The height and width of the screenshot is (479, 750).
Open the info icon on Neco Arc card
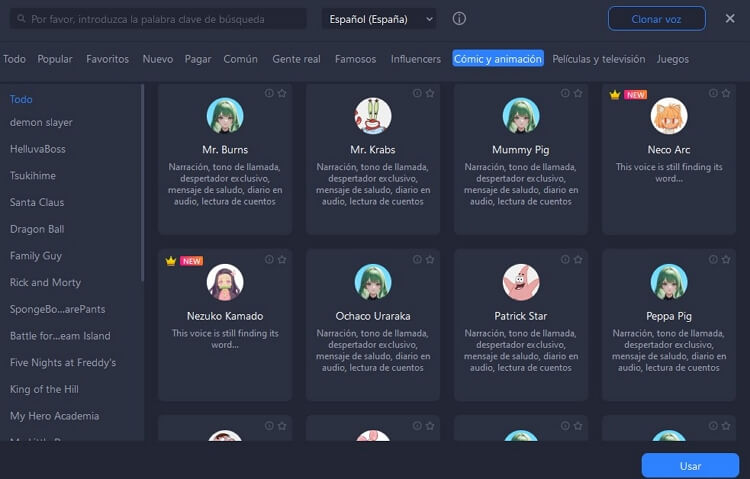tap(713, 93)
